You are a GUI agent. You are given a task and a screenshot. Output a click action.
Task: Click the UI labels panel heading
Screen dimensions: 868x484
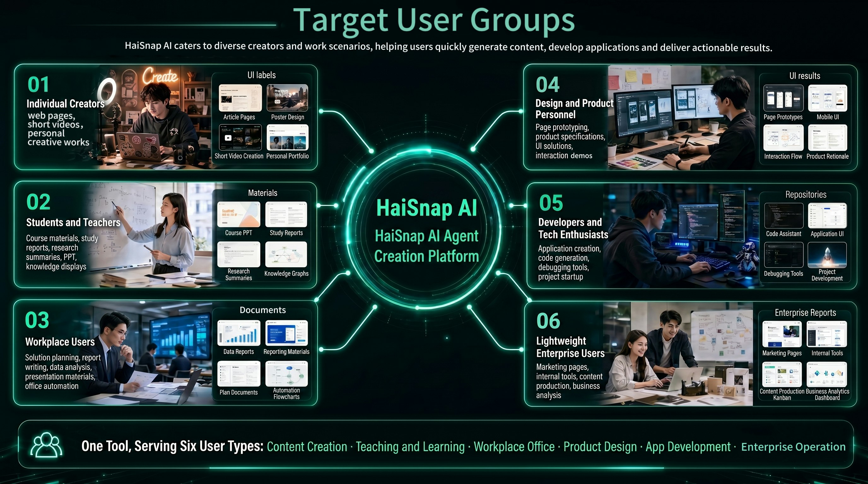pos(261,75)
